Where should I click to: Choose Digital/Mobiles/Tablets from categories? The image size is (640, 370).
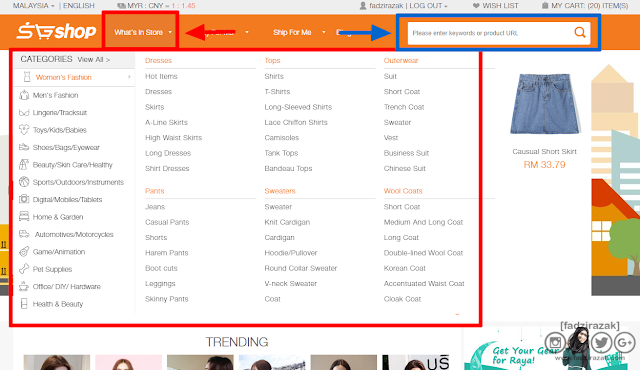pos(67,199)
